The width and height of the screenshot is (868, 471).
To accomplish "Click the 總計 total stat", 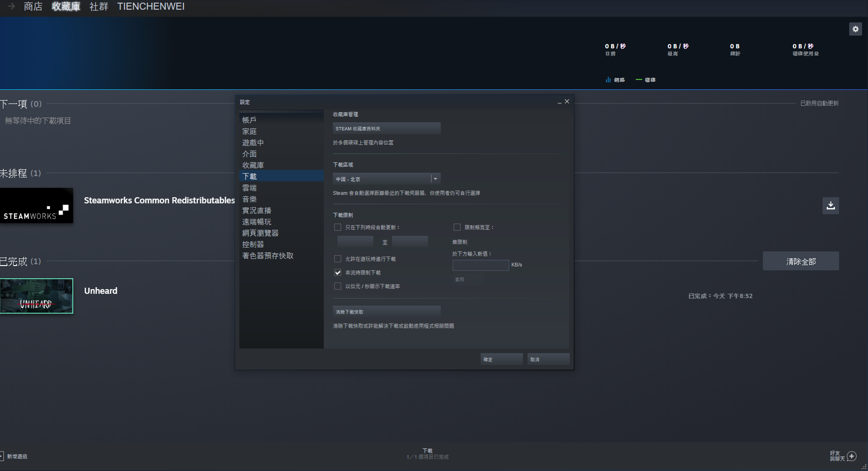I will coord(735,49).
